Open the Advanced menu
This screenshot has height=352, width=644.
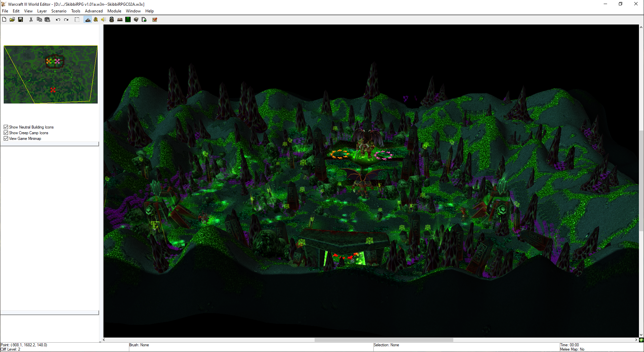(x=94, y=11)
